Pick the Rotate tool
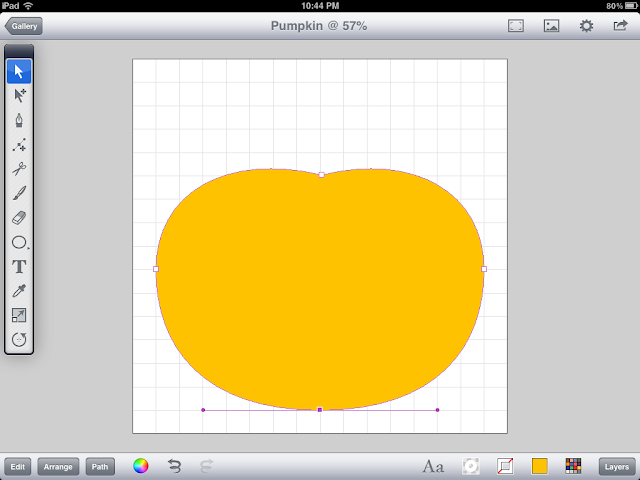The height and width of the screenshot is (480, 640). [19, 340]
